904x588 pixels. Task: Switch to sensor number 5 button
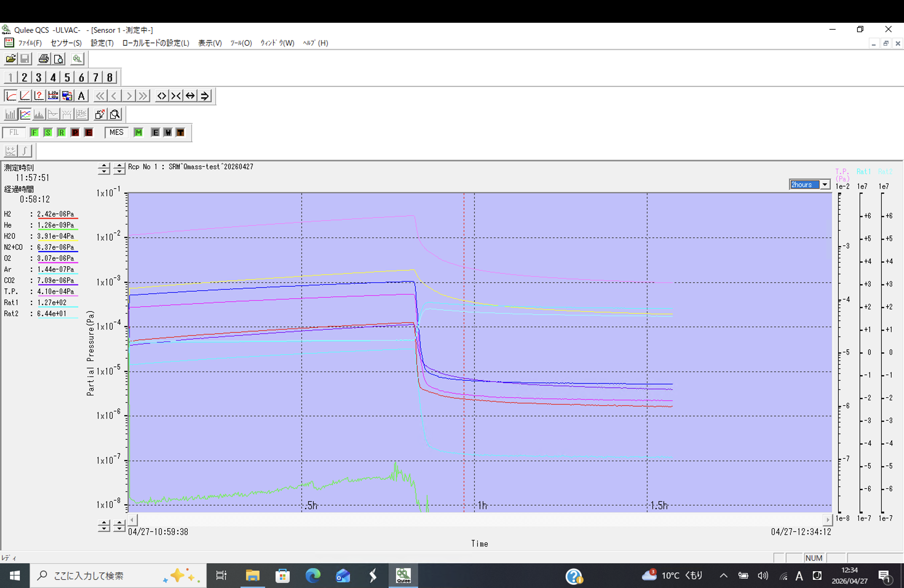tap(67, 77)
